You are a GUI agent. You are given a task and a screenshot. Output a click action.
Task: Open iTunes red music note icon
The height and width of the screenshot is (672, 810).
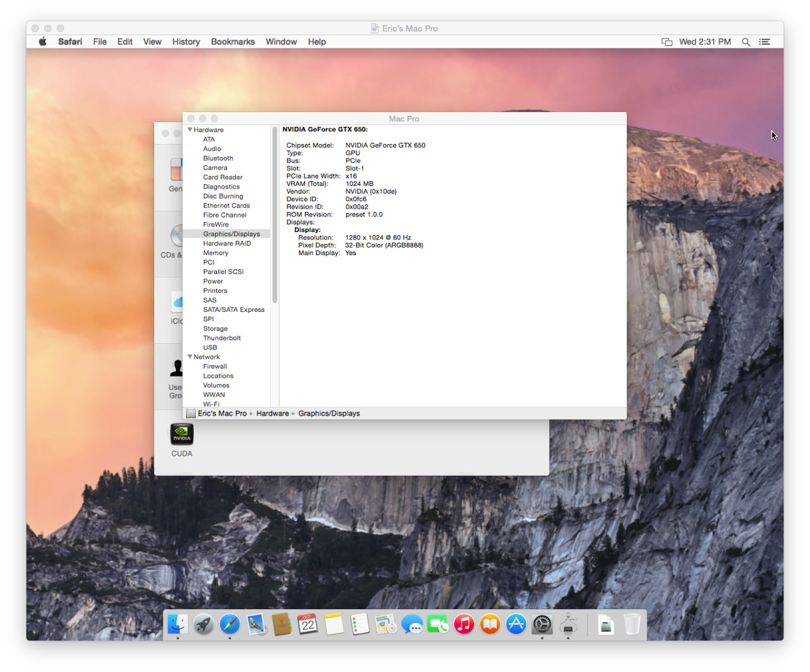(x=464, y=624)
